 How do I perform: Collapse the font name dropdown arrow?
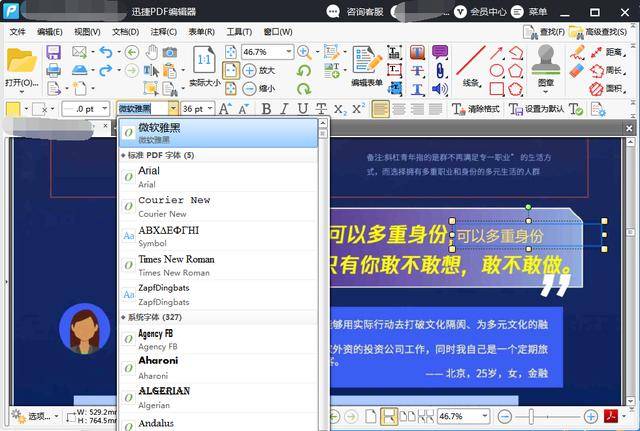pos(173,109)
